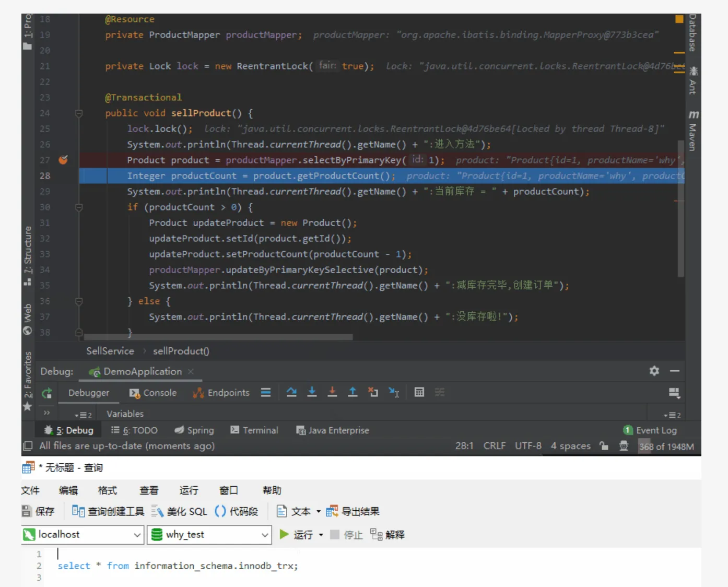Viewport: 728px width, 587px height.
Task: Open the Database side panel
Action: click(x=692, y=33)
